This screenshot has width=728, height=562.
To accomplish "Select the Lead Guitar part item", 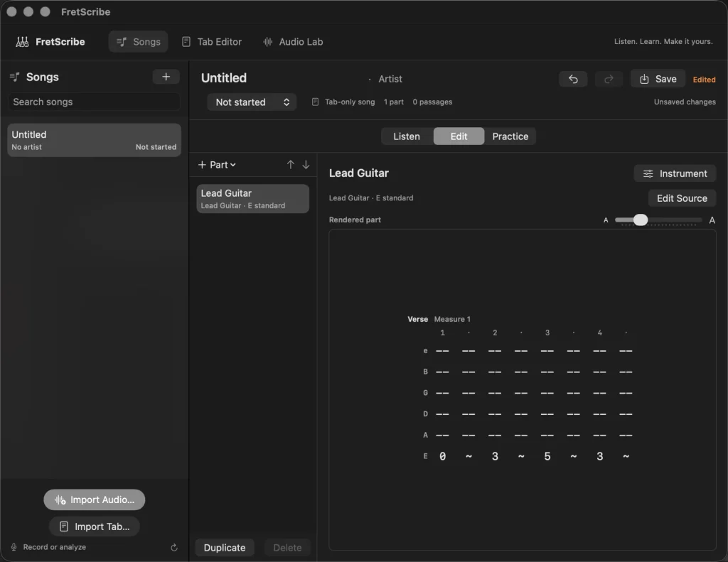I will click(252, 199).
